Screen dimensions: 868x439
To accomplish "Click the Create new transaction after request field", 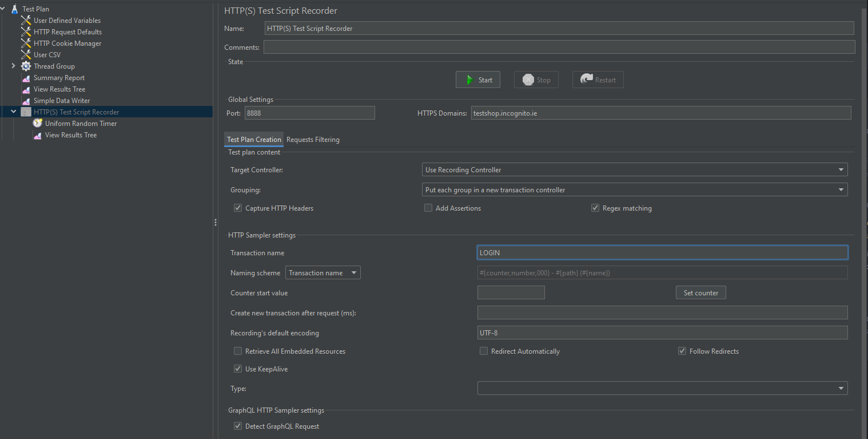I will tap(663, 313).
